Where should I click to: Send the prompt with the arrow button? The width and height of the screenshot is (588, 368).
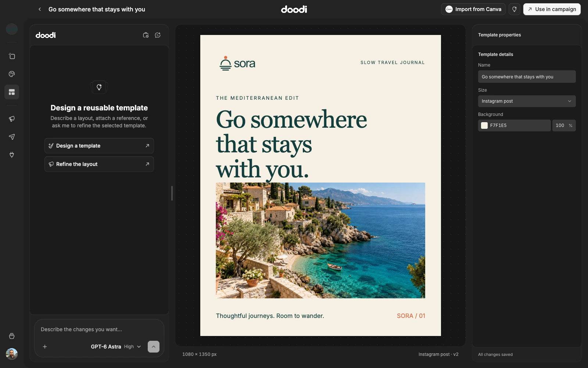click(x=154, y=347)
